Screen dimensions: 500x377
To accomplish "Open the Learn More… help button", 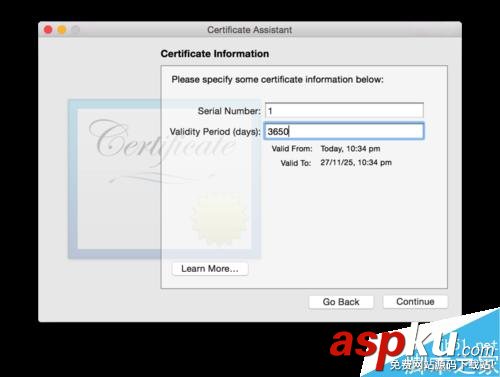I will pyautogui.click(x=210, y=269).
